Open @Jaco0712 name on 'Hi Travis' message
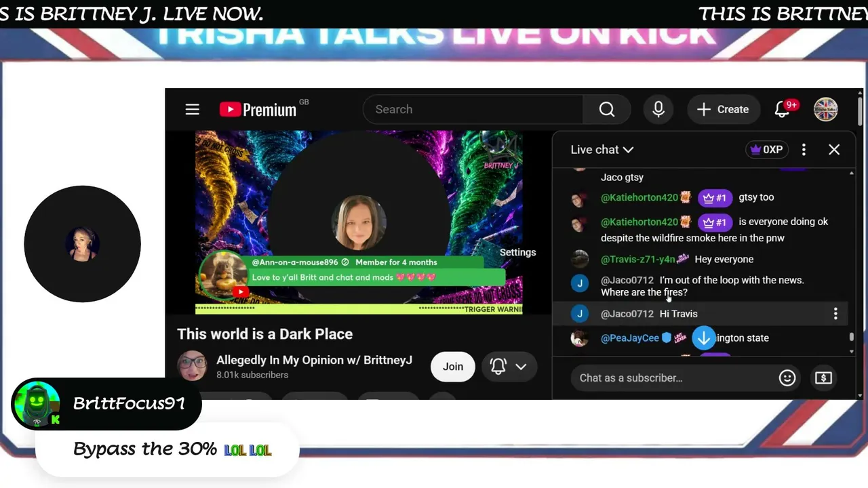 click(x=627, y=314)
